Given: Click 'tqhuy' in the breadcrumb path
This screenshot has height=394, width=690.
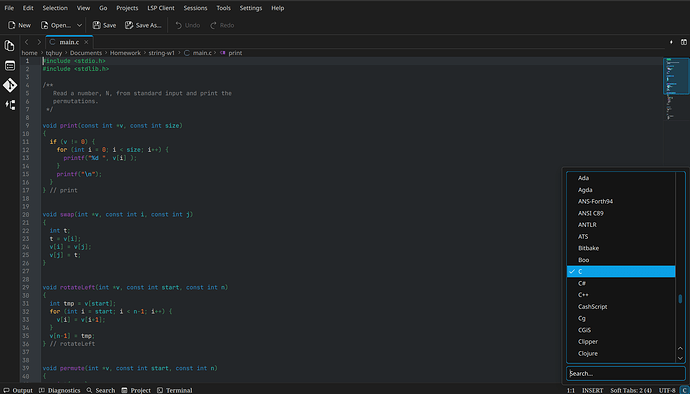Looking at the screenshot, I should coord(54,53).
